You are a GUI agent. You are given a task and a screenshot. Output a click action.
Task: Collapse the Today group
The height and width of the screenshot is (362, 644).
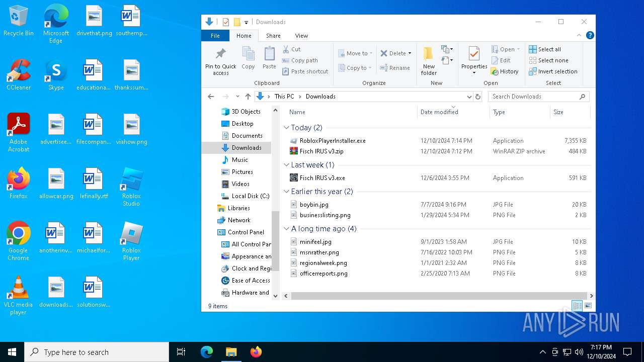pyautogui.click(x=286, y=128)
